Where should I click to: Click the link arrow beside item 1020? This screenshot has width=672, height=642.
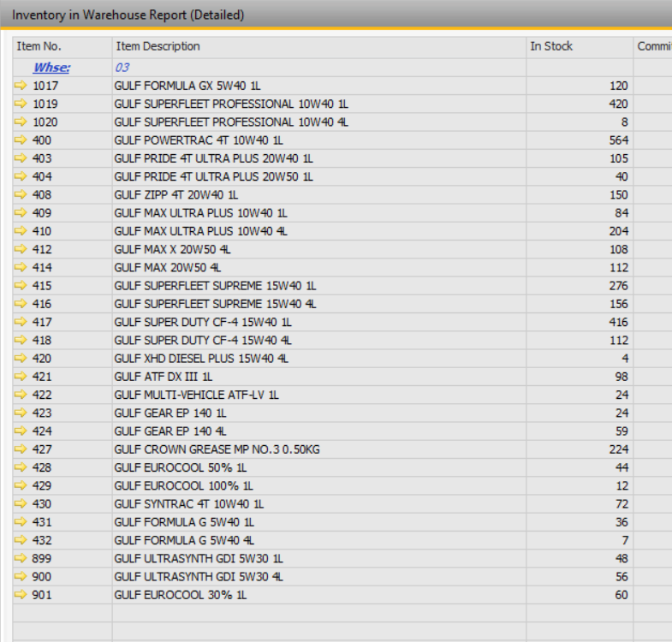coord(21,122)
